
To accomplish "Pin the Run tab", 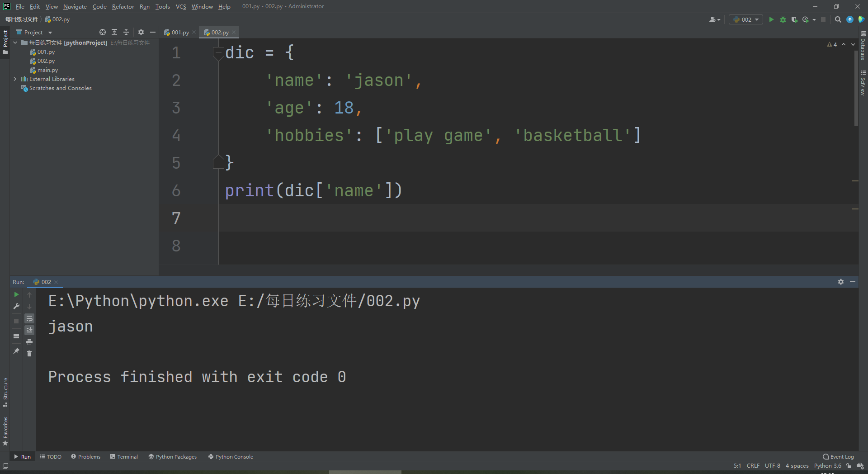I will pyautogui.click(x=16, y=351).
